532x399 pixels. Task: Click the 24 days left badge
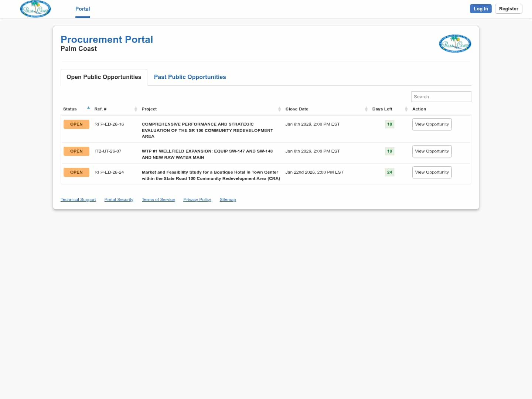389,173
